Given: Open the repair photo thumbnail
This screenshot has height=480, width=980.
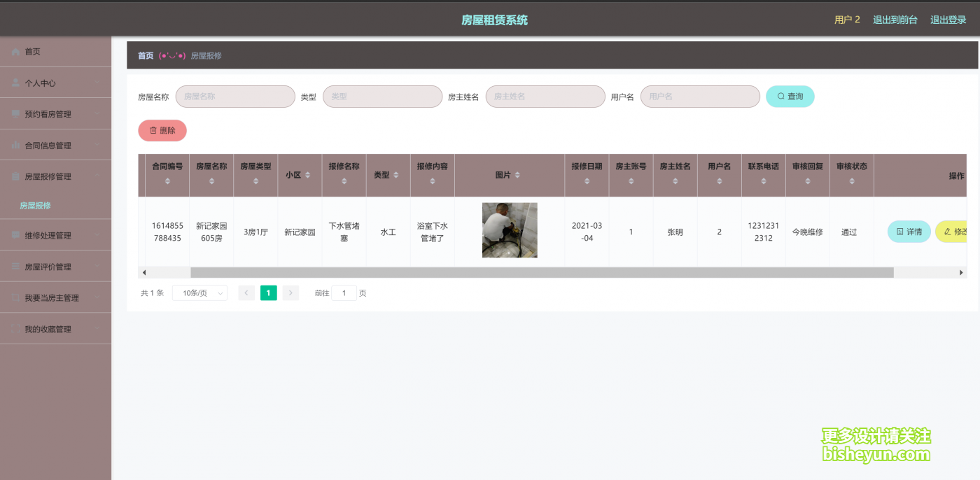Looking at the screenshot, I should coord(510,230).
